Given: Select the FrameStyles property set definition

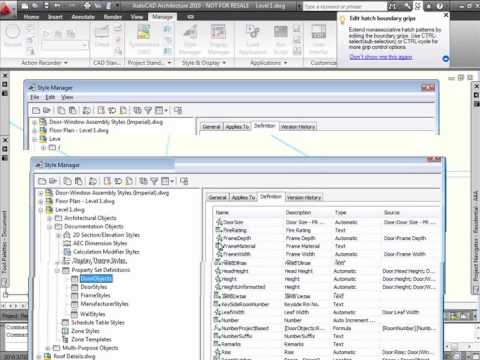Looking at the screenshot, I should 95,295.
